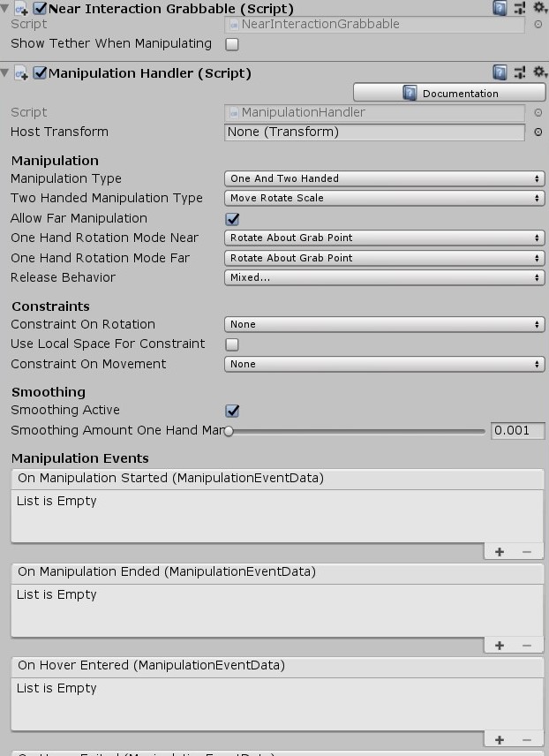549x756 pixels.
Task: Enable Use Local Space For Constraint
Action: 232,344
